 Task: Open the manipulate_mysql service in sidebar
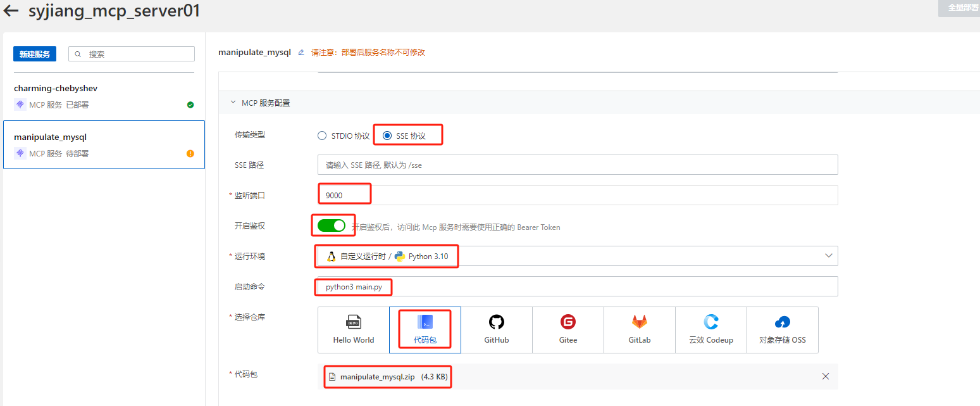pyautogui.click(x=104, y=145)
